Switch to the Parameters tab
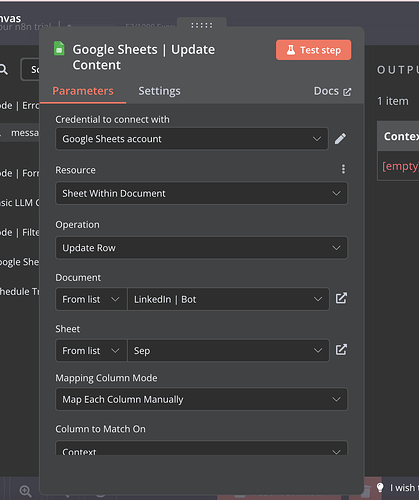Viewport: 419px width, 500px height. [83, 91]
